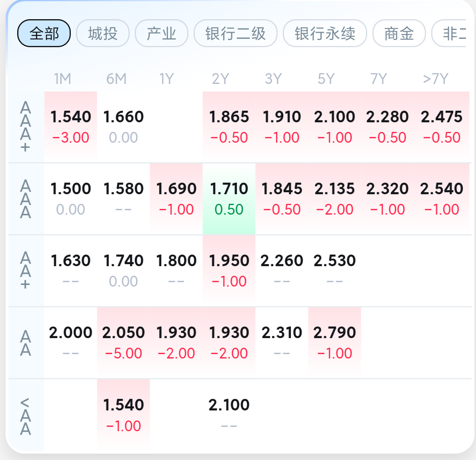Switch to the 城投 tab

(x=103, y=33)
